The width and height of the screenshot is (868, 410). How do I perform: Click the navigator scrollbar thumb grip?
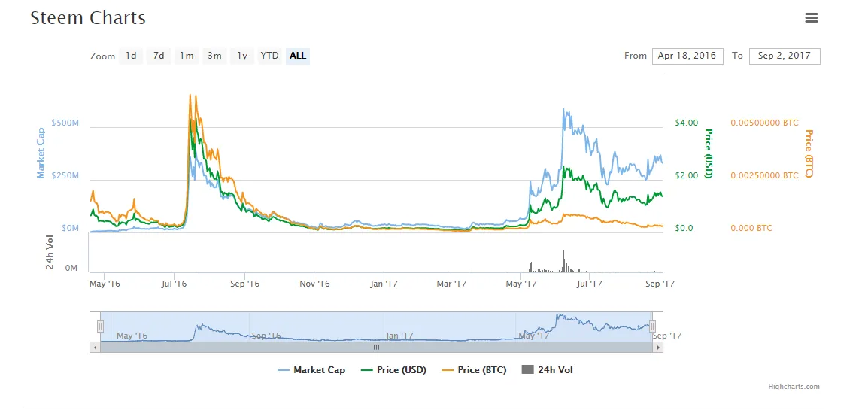click(376, 348)
